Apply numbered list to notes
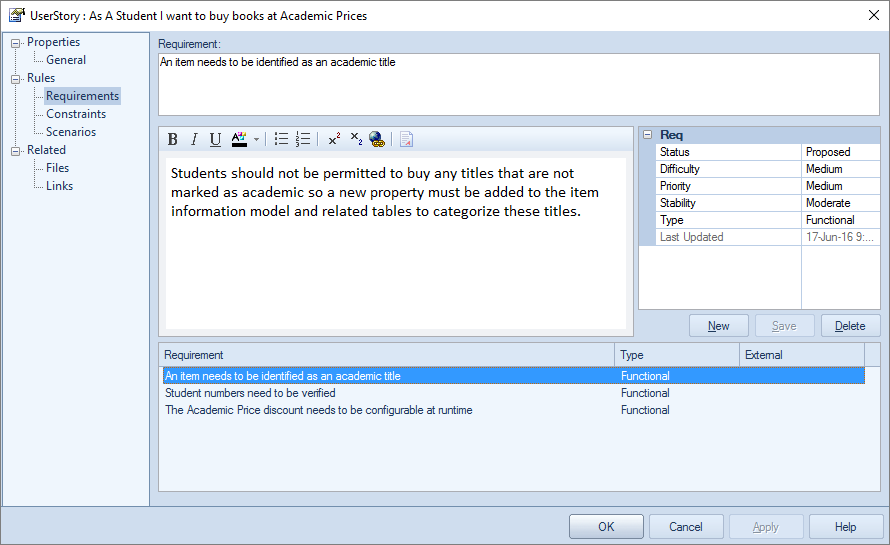This screenshot has height=545, width=890. (304, 140)
